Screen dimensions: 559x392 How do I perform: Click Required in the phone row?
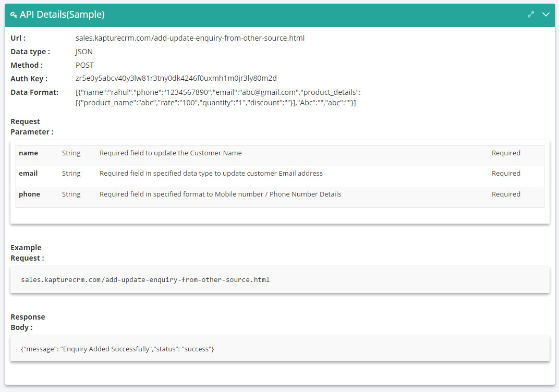pos(506,194)
